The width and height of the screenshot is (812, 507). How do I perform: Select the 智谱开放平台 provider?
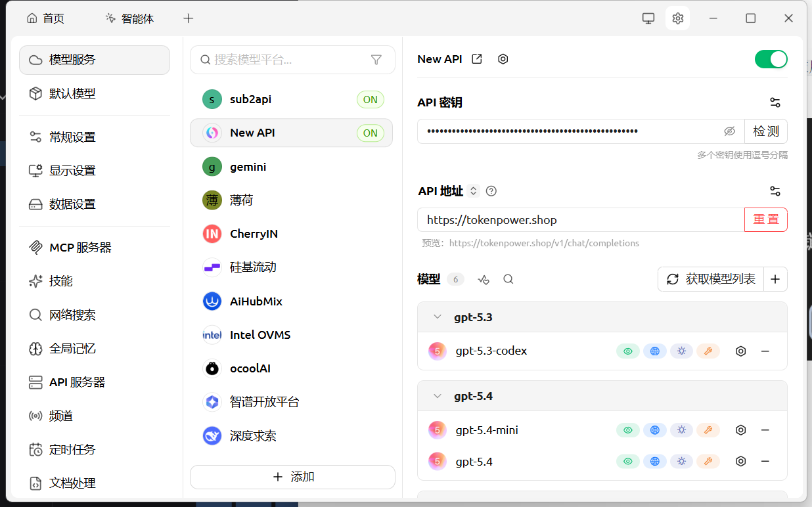click(291, 402)
